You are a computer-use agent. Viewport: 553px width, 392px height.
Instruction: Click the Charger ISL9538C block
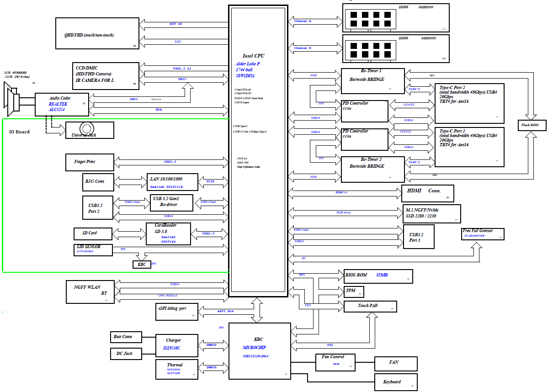[176, 344]
